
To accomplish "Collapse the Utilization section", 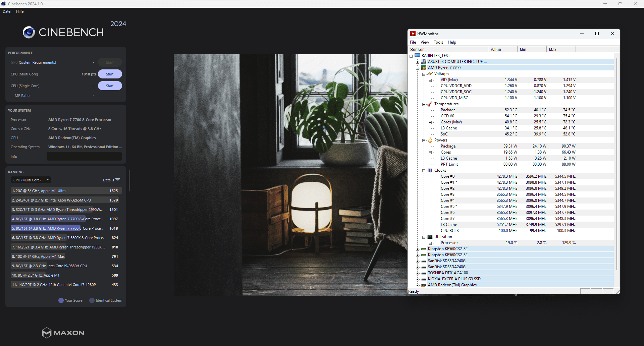I will (424, 237).
